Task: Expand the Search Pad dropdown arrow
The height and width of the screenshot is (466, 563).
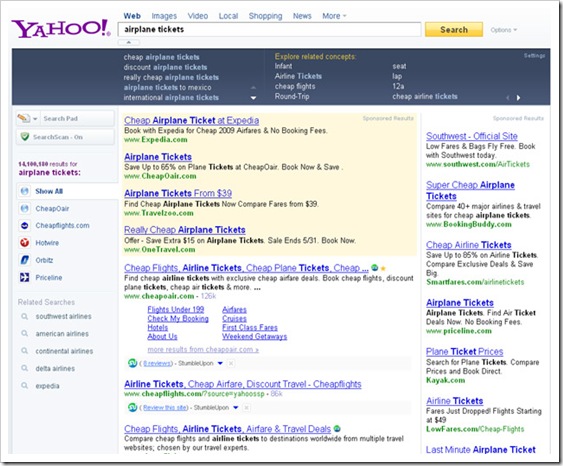Action: click(x=35, y=118)
